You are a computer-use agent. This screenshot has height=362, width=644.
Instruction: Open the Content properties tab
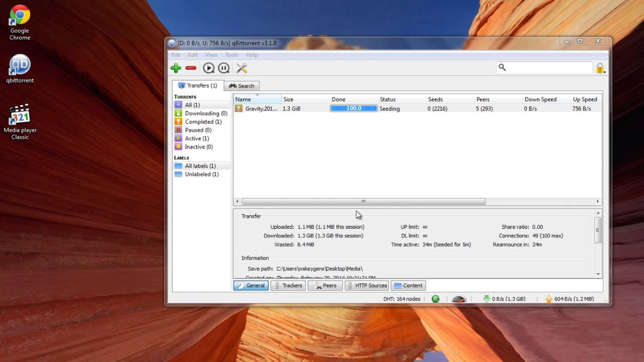tap(408, 286)
